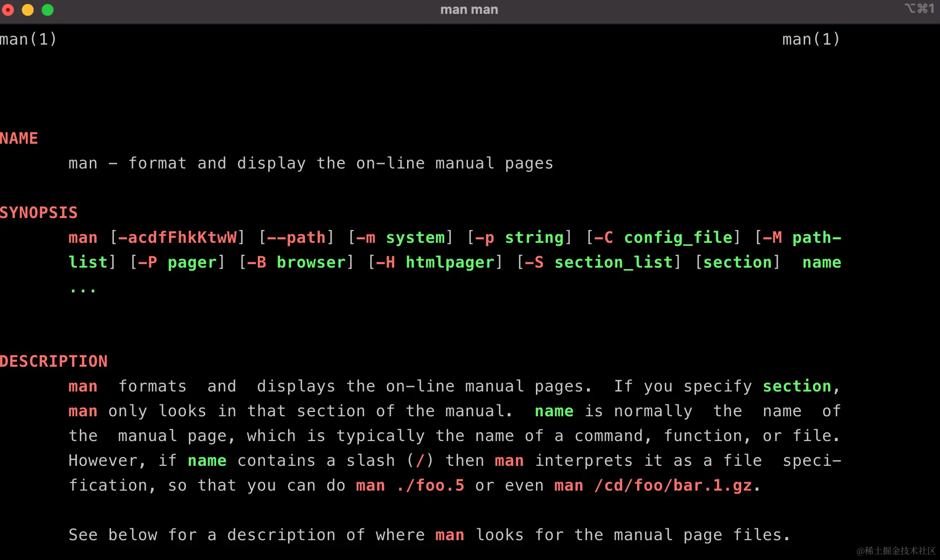
Task: Click the word 'browser' in synopsis
Action: [x=311, y=263]
